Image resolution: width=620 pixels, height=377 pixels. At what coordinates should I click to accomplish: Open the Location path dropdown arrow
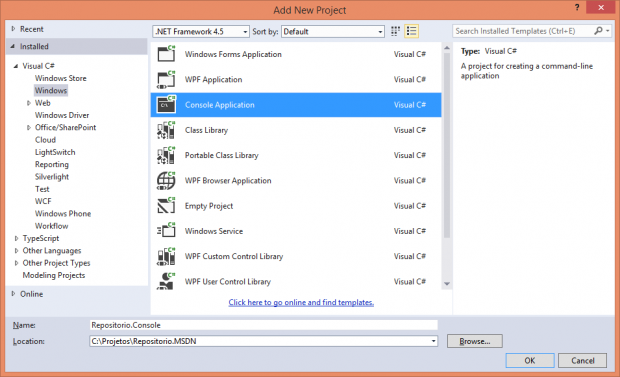(x=433, y=341)
